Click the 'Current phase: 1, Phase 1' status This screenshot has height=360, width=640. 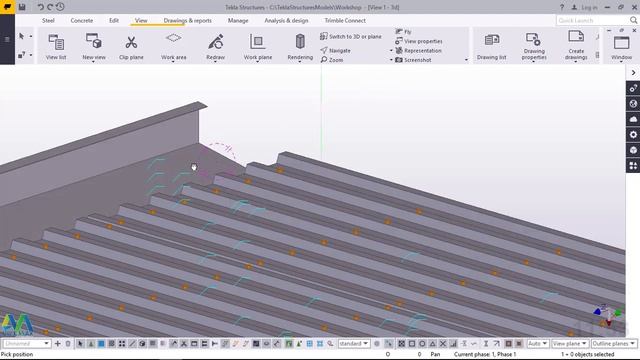[x=485, y=354]
